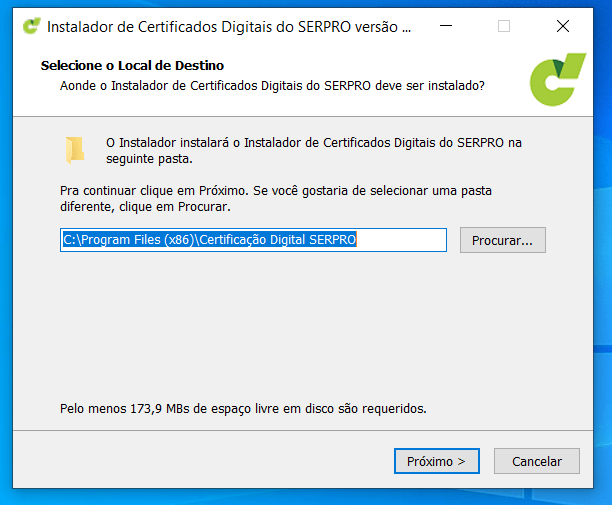Image resolution: width=612 pixels, height=505 pixels.
Task: Click the destination folder path field
Action: 252,240
